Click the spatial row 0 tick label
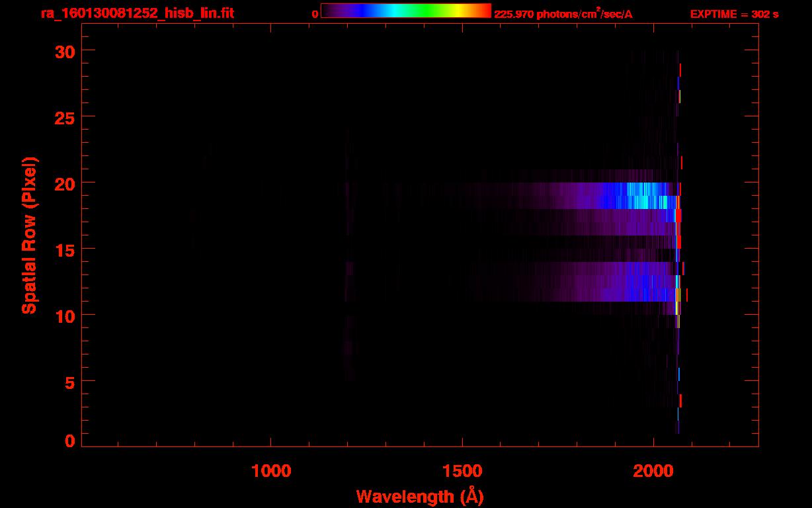The image size is (812, 508). coord(69,441)
